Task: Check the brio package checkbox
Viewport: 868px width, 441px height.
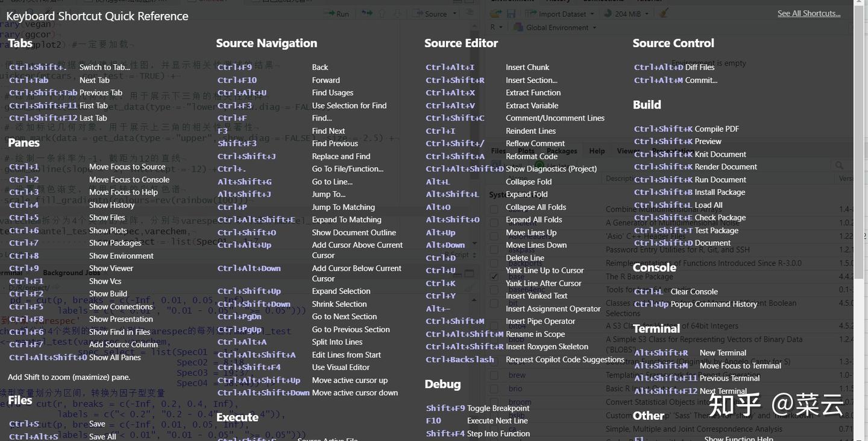Action: (x=494, y=389)
